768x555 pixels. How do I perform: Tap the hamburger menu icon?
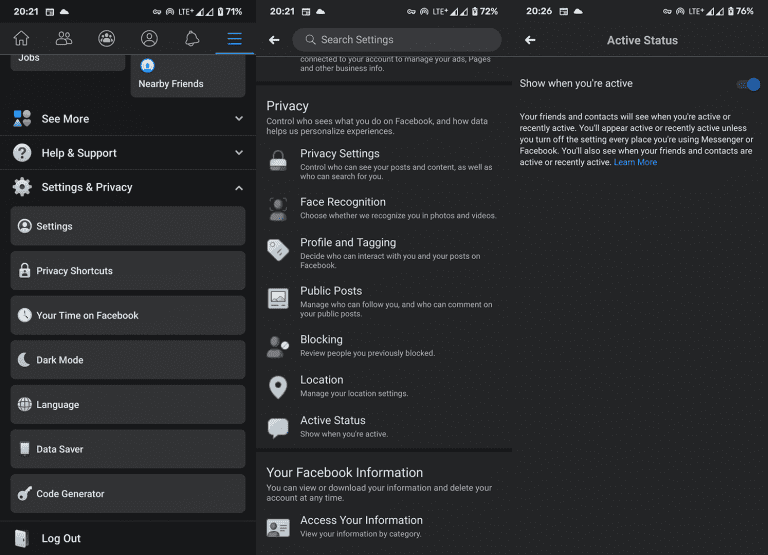234,39
